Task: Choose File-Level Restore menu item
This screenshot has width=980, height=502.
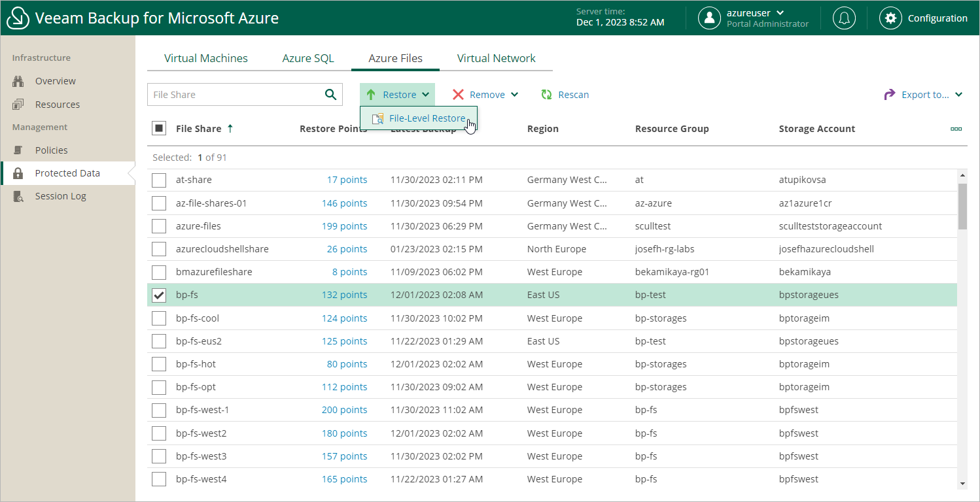Action: coord(419,118)
